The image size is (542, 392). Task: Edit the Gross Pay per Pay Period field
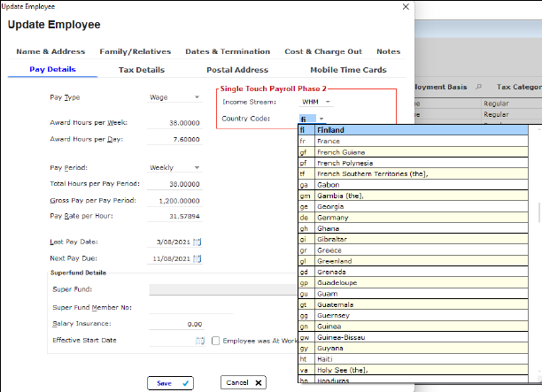(x=174, y=201)
